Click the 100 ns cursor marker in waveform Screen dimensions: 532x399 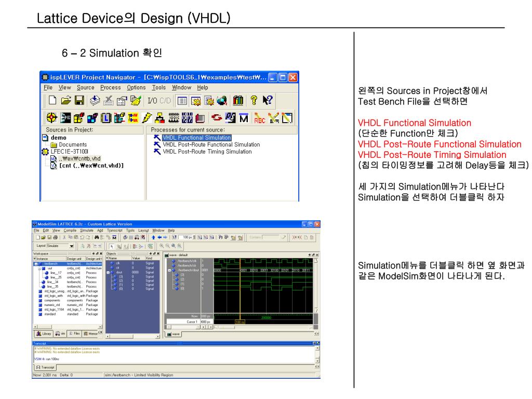coord(240,322)
